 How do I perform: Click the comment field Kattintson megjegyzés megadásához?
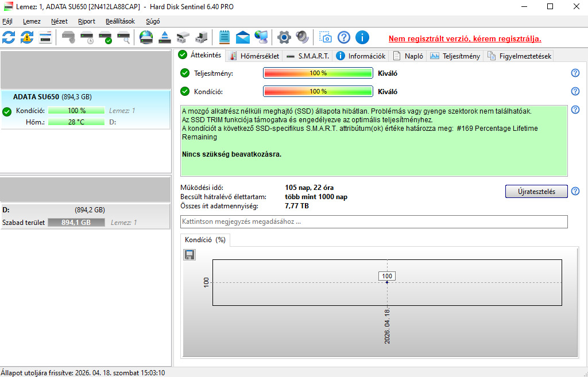374,221
